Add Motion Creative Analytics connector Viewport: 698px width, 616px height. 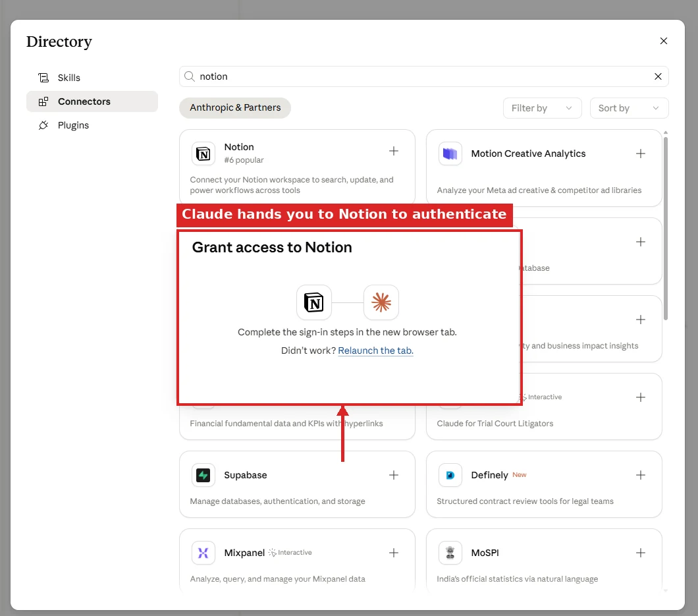(640, 154)
